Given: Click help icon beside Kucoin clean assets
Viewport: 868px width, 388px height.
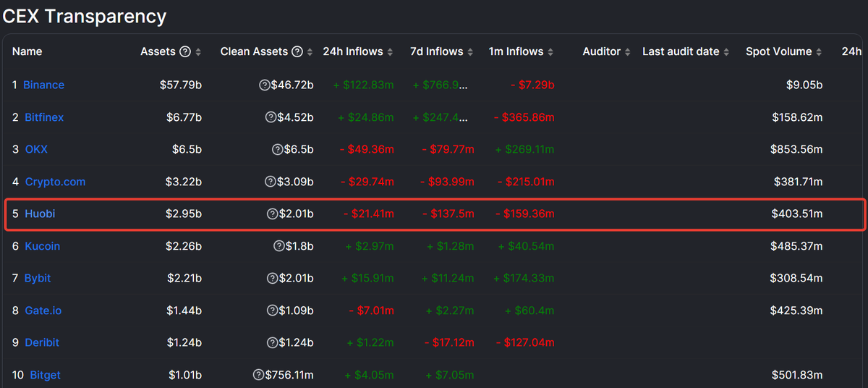Looking at the screenshot, I should click(x=279, y=246).
